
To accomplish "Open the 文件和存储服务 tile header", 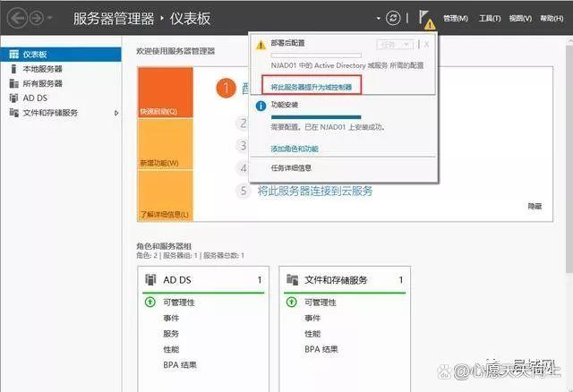I will [x=345, y=280].
